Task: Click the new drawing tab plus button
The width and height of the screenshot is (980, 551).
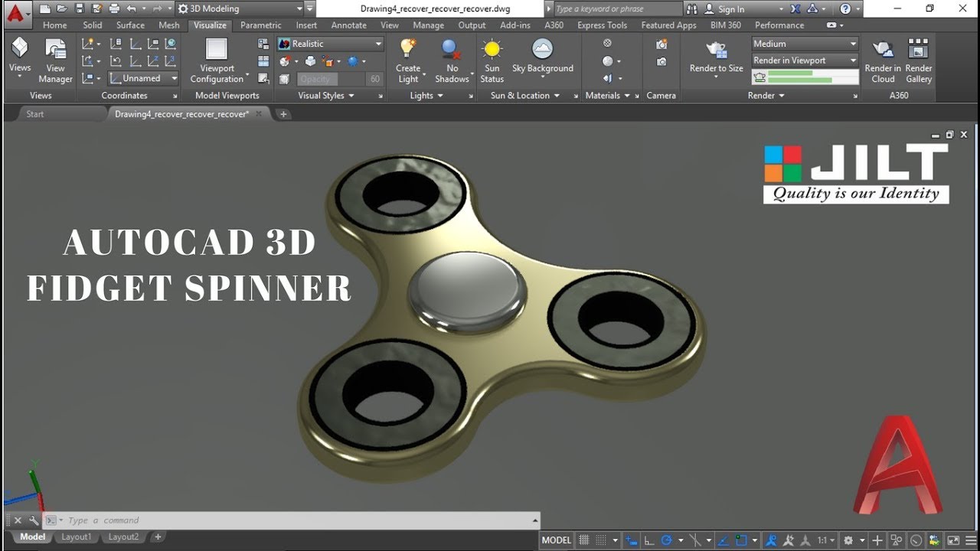Action: tap(283, 114)
